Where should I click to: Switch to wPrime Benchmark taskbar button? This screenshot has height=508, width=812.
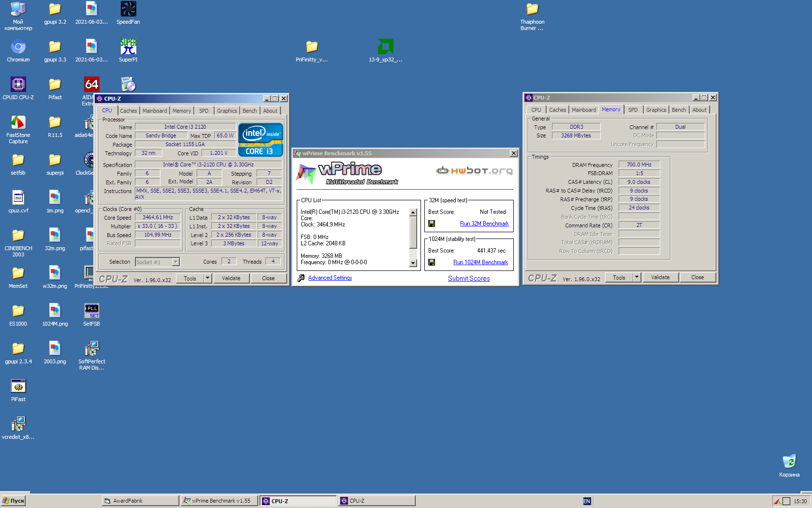tap(218, 501)
